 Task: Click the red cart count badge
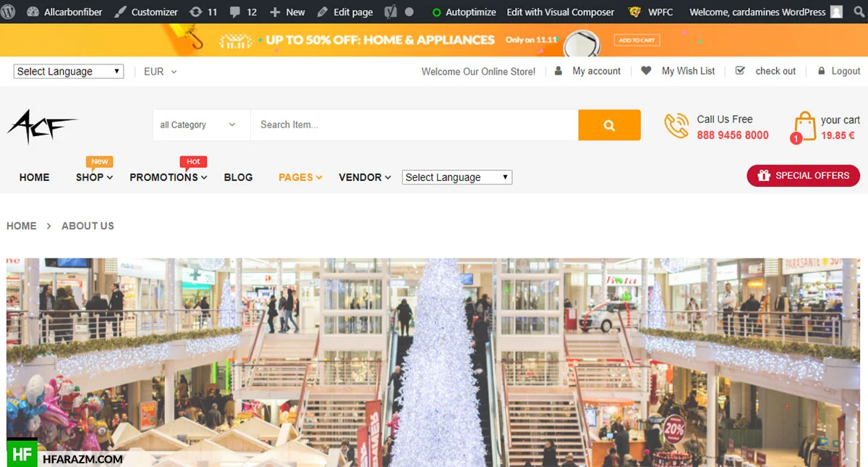[796, 138]
